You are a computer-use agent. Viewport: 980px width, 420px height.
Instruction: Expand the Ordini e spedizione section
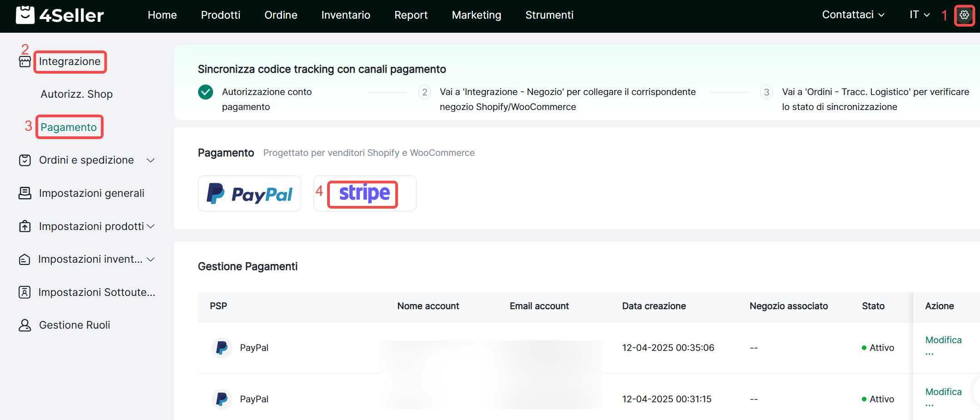(151, 160)
